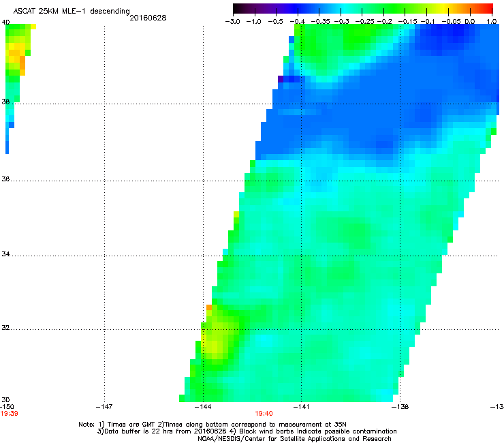Click the "-0.2" color scale label

[384, 22]
